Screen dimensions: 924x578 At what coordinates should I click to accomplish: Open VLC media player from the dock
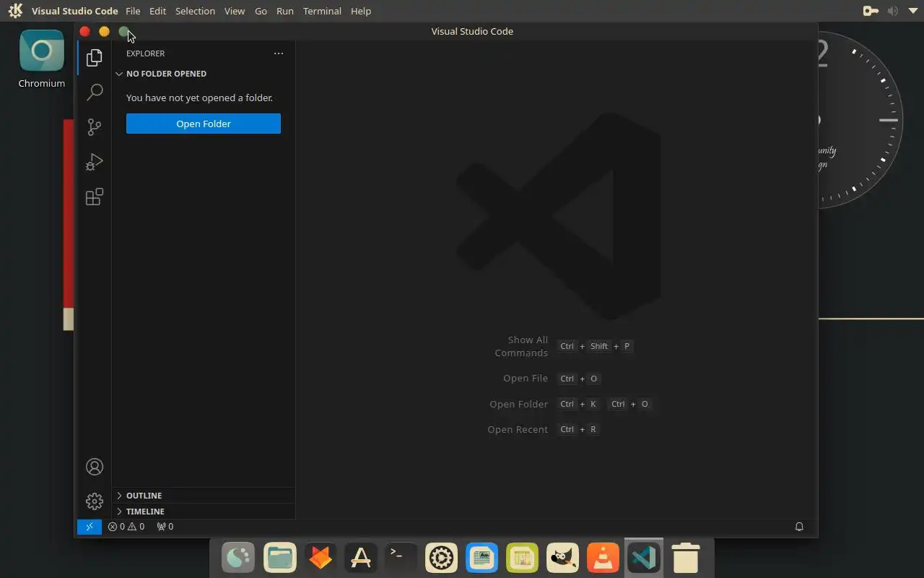(x=603, y=558)
